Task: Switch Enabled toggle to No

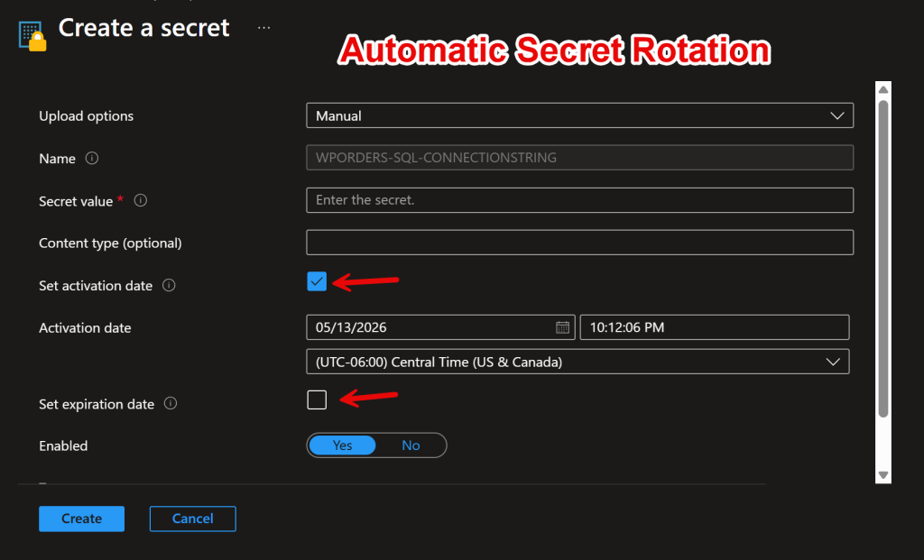Action: point(411,445)
